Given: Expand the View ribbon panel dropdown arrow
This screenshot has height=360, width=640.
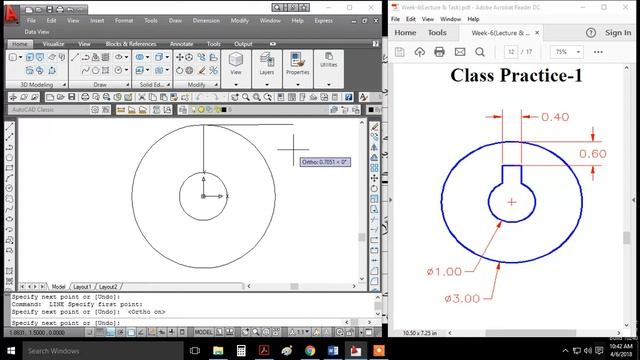Looking at the screenshot, I should tap(236, 84).
